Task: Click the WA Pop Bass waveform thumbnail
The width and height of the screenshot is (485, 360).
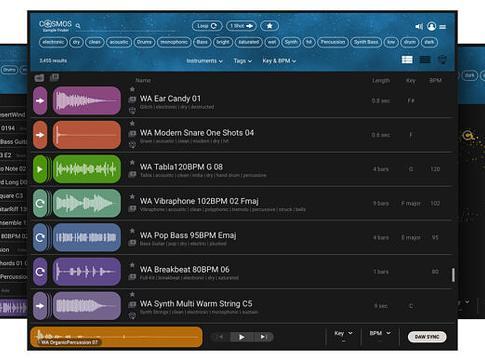Action: 87,238
